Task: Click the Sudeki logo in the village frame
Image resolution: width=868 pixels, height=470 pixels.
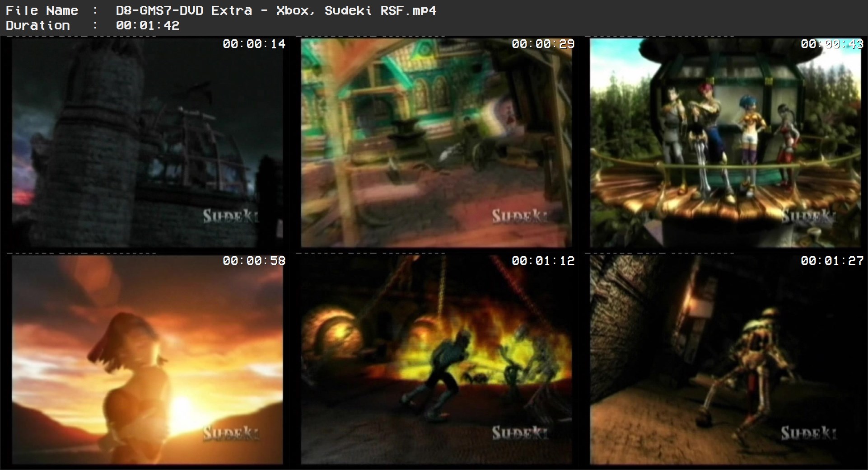Action: 520,216
